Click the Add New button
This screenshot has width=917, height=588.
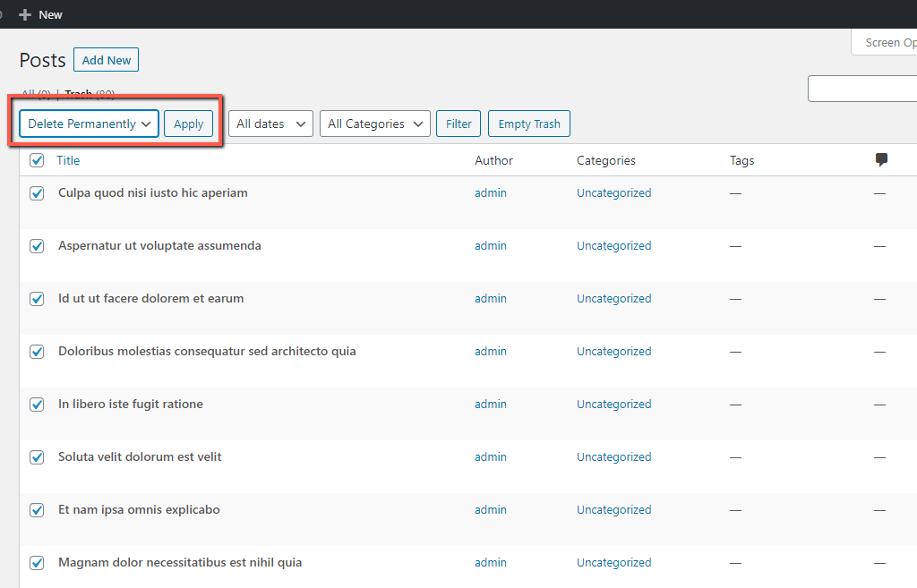106,60
